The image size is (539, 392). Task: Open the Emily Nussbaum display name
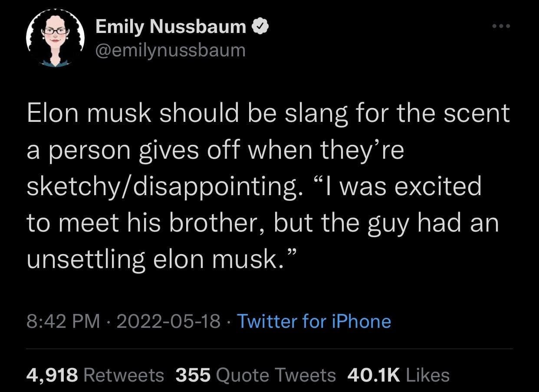pos(171,27)
